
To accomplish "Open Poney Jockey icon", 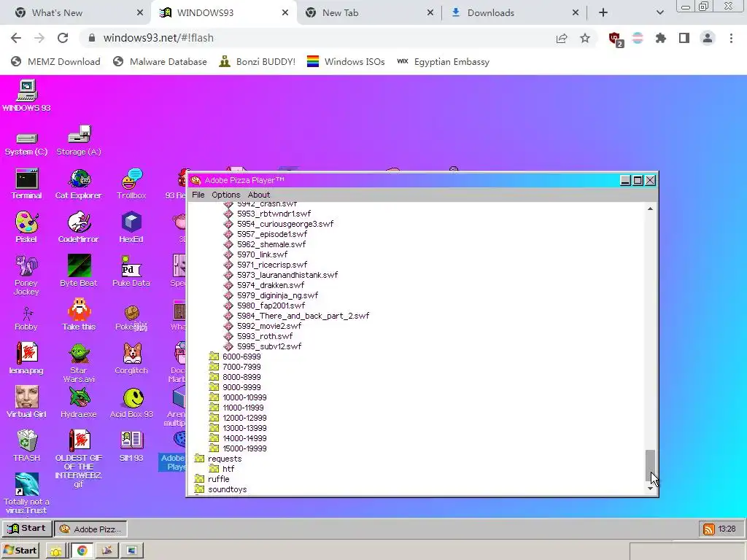I will coord(26,275).
